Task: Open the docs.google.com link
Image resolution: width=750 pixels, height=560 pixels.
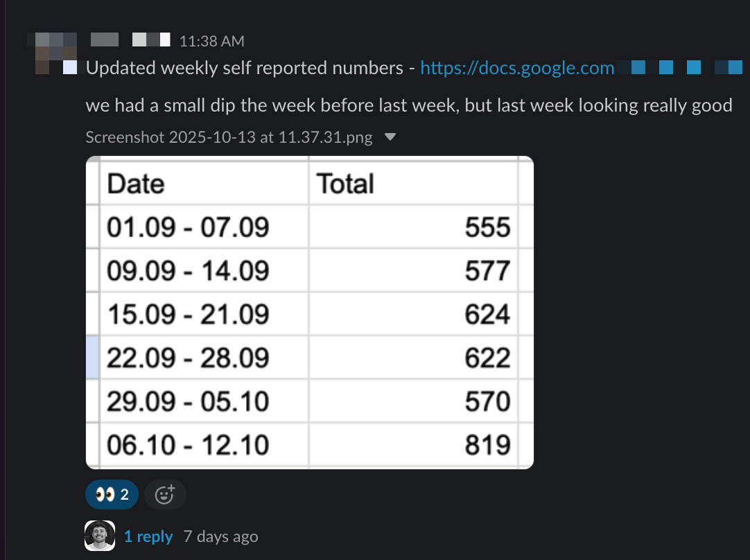Action: pos(516,67)
